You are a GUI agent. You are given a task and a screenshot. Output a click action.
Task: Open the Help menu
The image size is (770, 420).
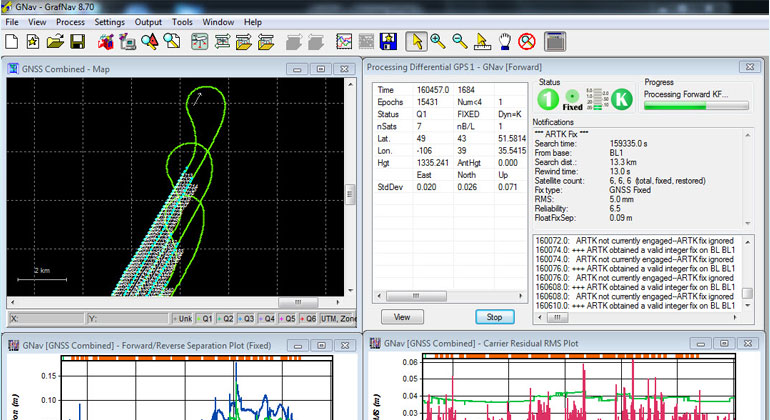[253, 22]
